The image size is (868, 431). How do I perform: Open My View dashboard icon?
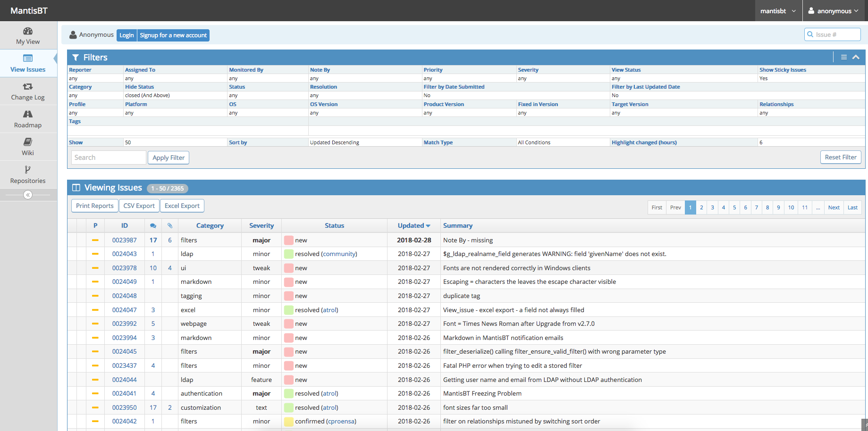(x=28, y=31)
